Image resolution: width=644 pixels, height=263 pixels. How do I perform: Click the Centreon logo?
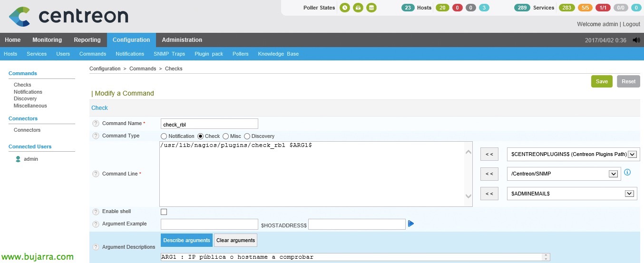(x=69, y=16)
